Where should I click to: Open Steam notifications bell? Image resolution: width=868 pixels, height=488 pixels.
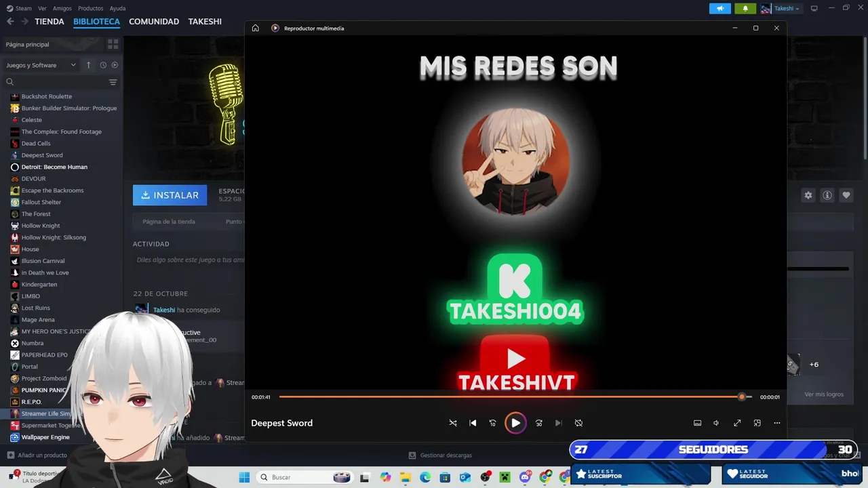point(745,8)
